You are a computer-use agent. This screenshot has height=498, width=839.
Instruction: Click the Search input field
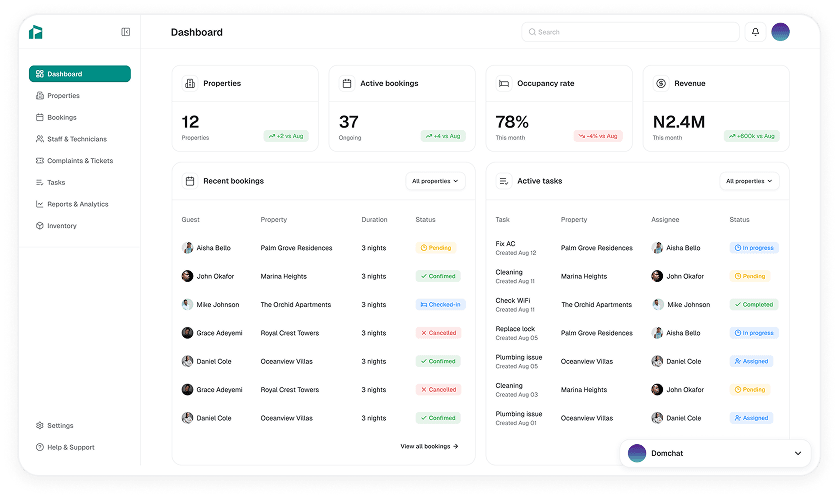pyautogui.click(x=630, y=32)
